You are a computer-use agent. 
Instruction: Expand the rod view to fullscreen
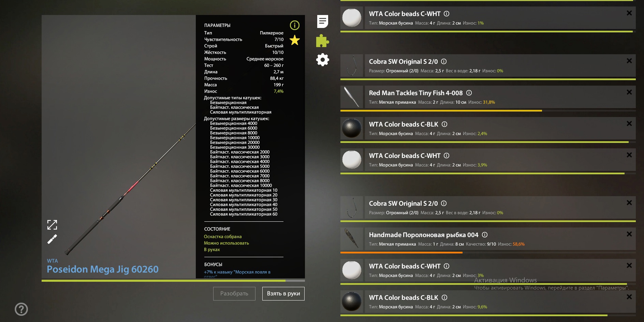pos(52,224)
